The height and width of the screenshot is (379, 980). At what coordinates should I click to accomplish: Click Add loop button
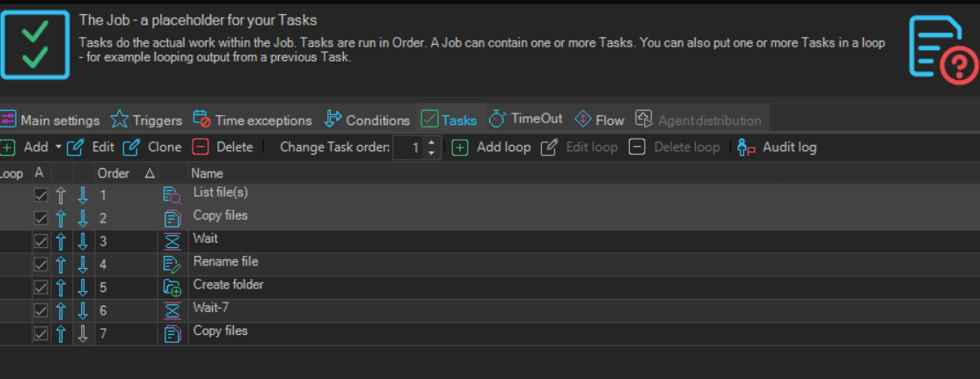pos(491,148)
